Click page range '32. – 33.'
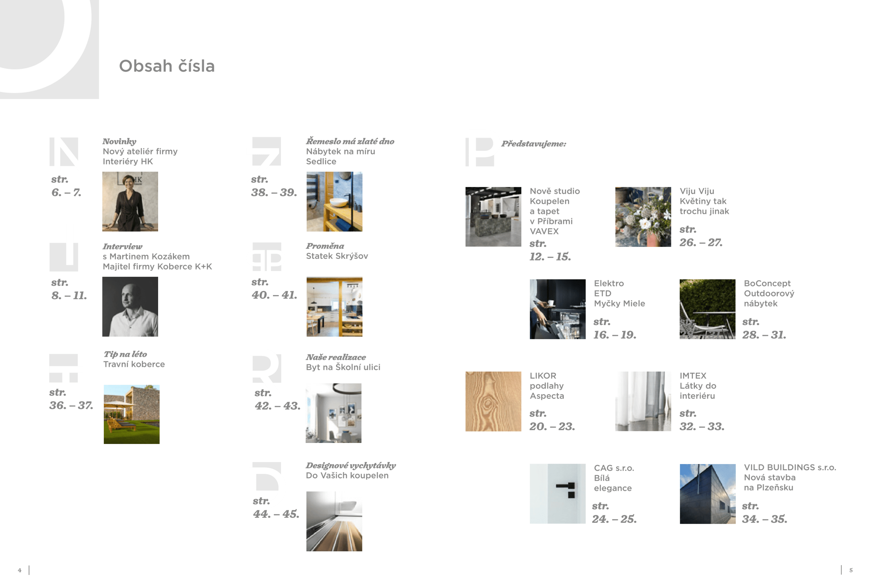Viewport: 871px width, 588px height. point(702,427)
